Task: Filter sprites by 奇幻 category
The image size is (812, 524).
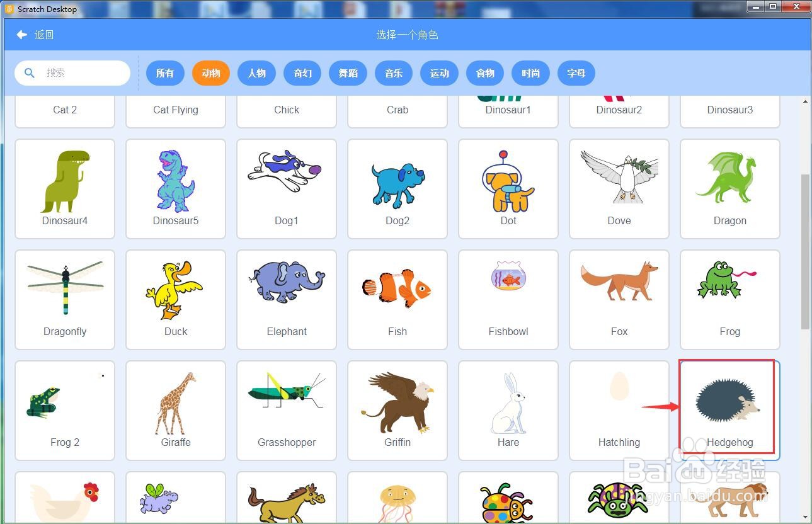Action: [x=302, y=73]
